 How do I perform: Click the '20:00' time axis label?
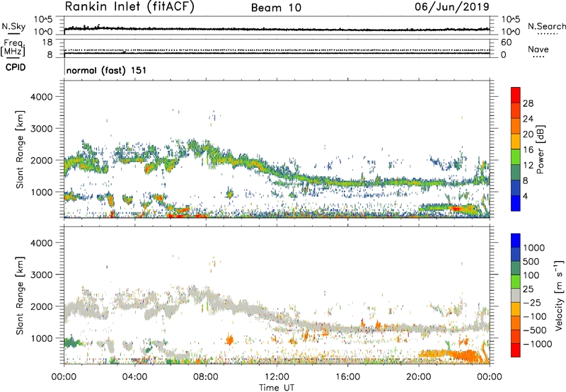coord(419,377)
